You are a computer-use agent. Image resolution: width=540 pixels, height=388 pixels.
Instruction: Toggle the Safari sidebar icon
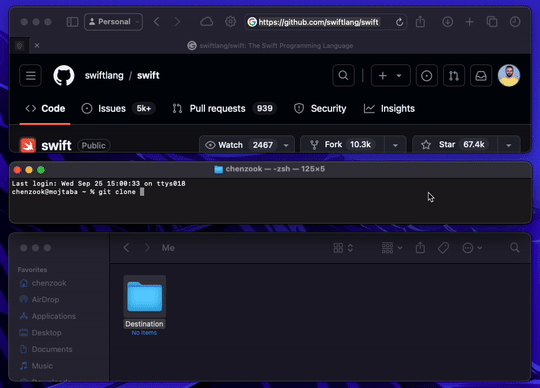(x=72, y=22)
